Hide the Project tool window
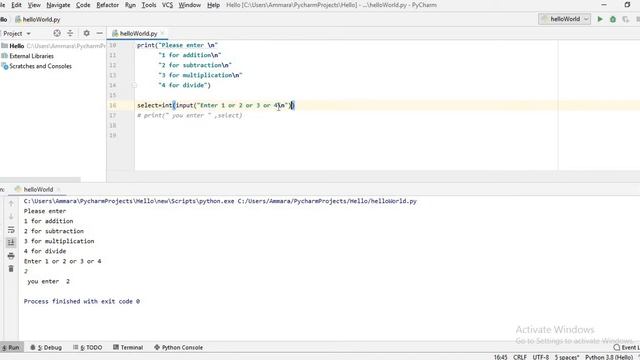Screen dimensions: 640x360 [100, 33]
